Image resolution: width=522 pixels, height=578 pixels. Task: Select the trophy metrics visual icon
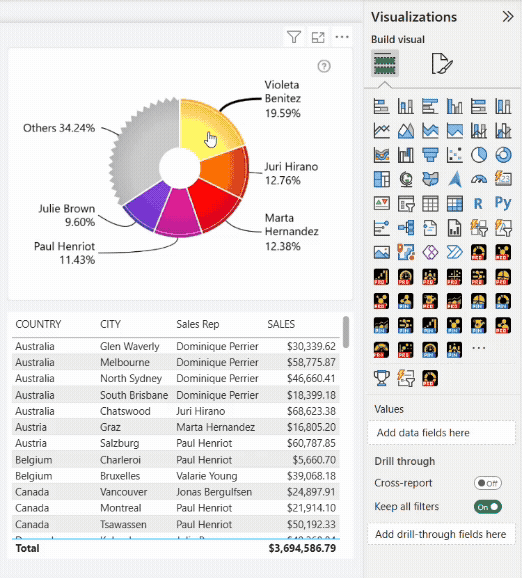tap(381, 378)
